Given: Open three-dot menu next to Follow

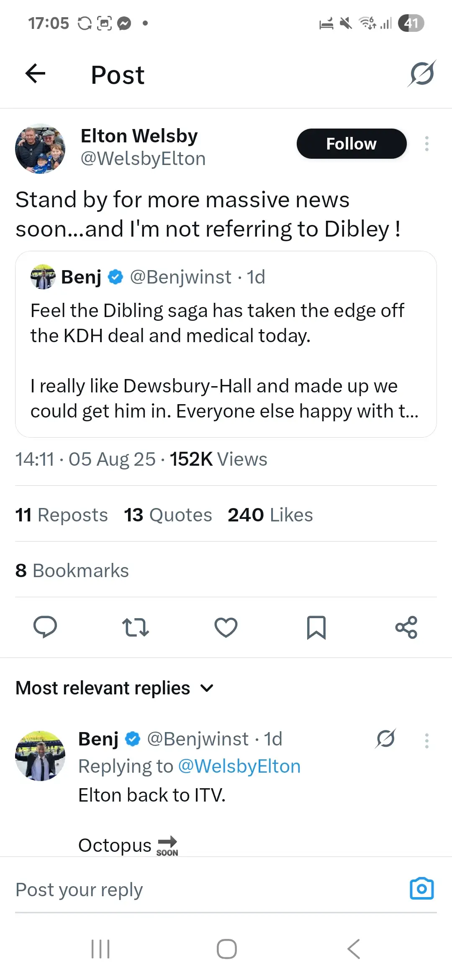Looking at the screenshot, I should [426, 144].
